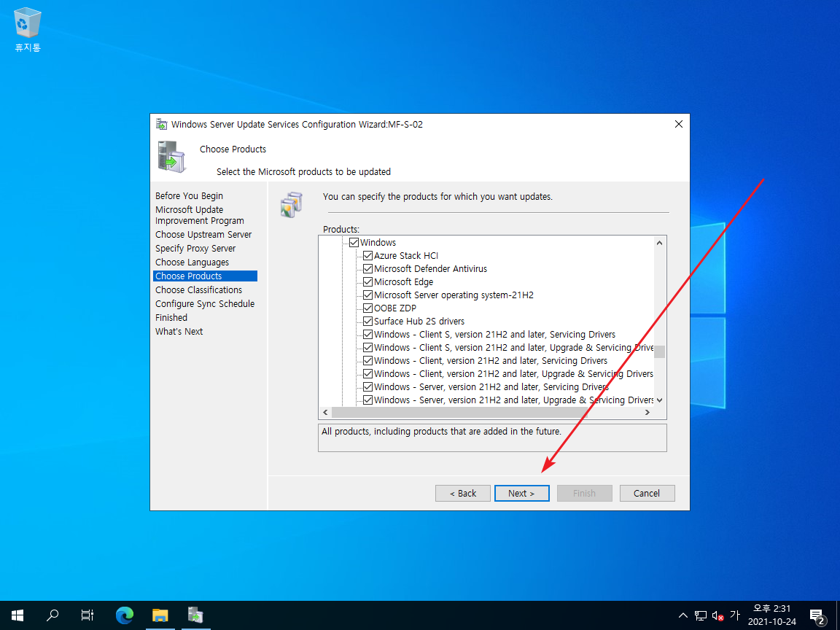Uncheck Surface Hub 2S drivers
Screen dimensions: 840x630
click(367, 322)
